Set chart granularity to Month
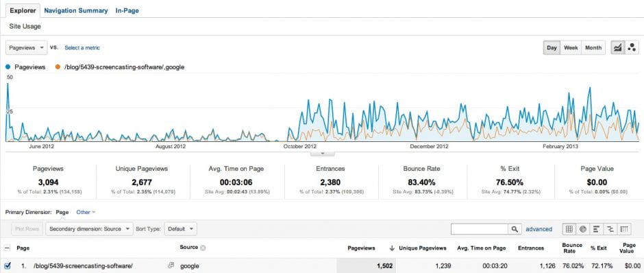The height and width of the screenshot is (273, 644). coord(593,48)
